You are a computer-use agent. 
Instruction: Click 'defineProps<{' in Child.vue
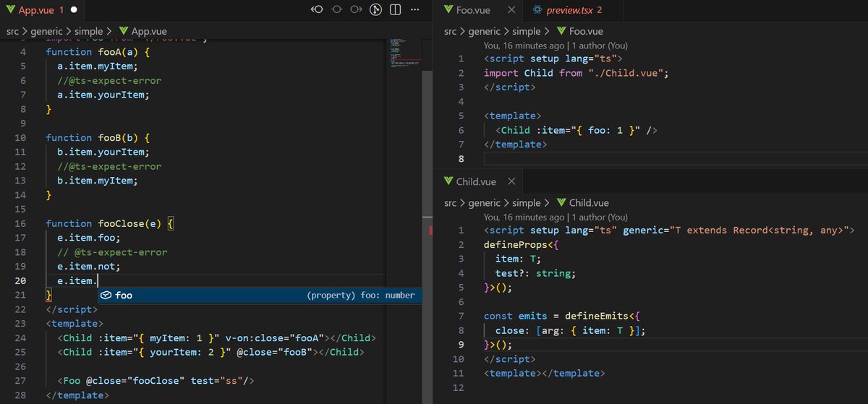click(x=522, y=245)
